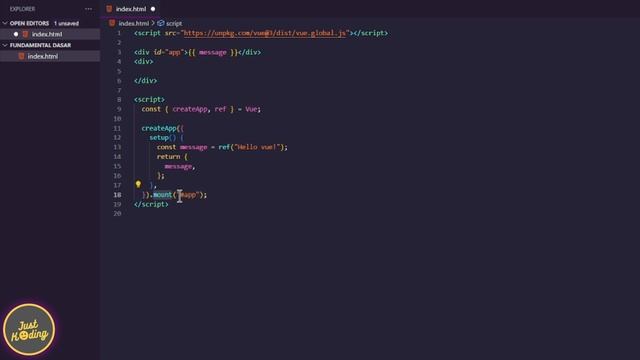Click the "#app" string on line 18
Image resolution: width=640 pixels, height=360 pixels.
(x=187, y=195)
